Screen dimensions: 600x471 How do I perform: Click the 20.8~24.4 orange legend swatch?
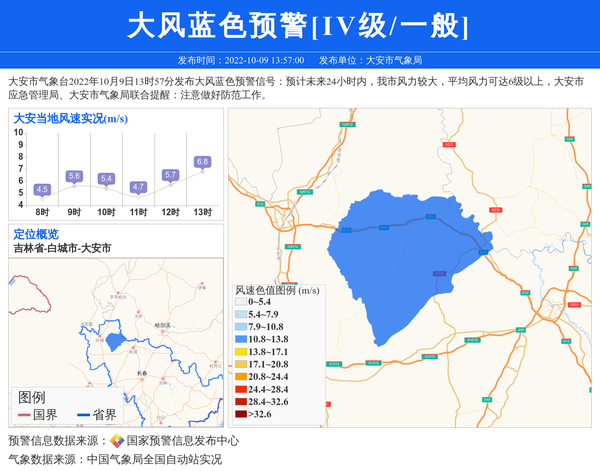click(241, 377)
